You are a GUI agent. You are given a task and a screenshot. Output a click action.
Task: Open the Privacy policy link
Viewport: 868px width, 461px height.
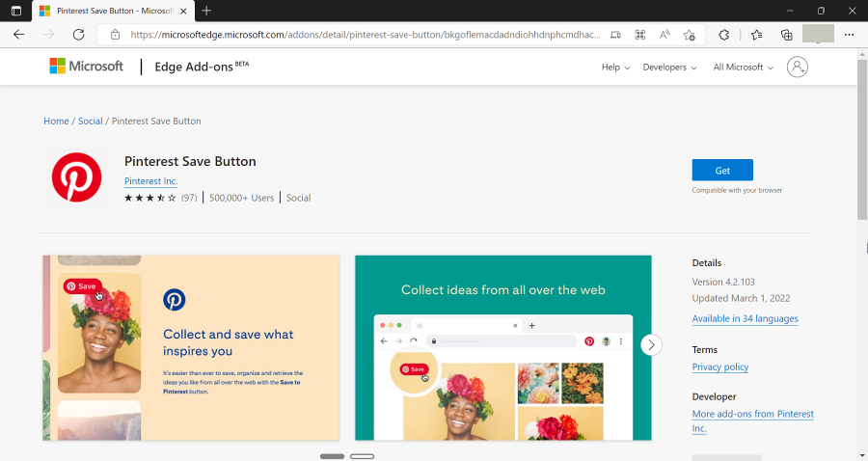coord(720,366)
